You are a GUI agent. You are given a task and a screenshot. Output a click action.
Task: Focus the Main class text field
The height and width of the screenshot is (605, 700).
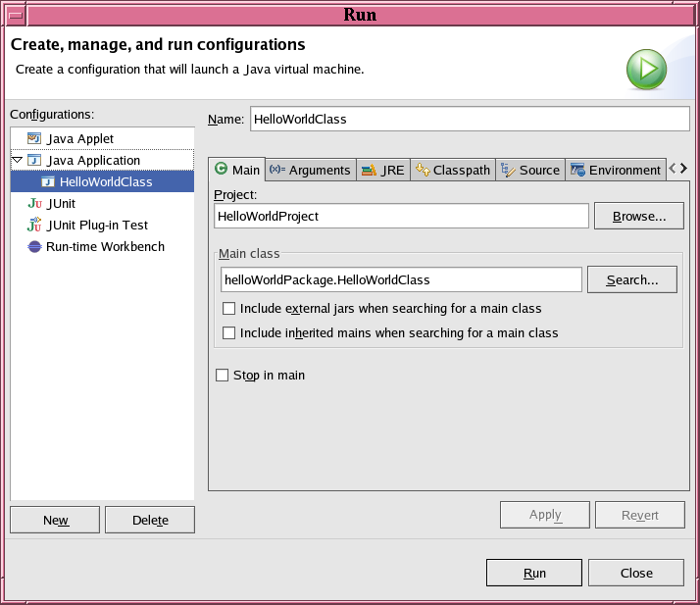401,280
